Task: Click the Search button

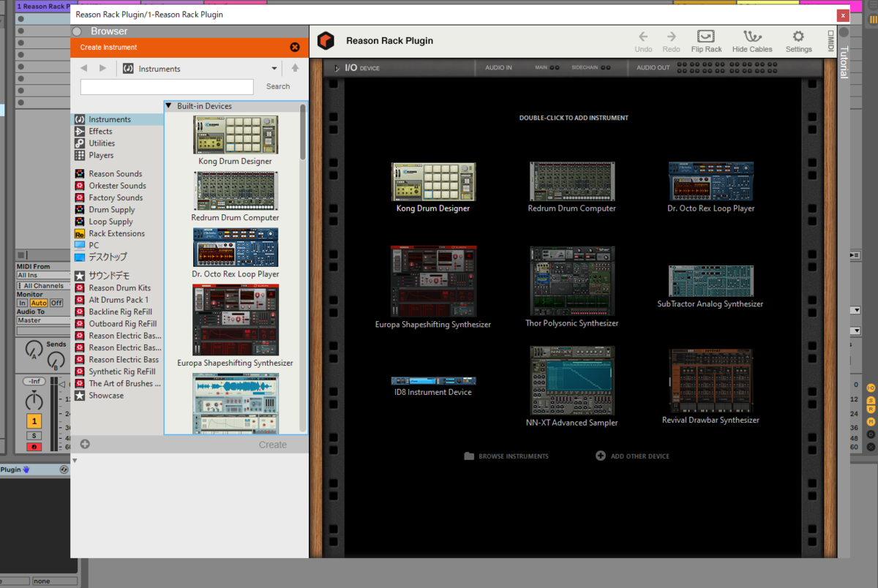Action: (278, 86)
